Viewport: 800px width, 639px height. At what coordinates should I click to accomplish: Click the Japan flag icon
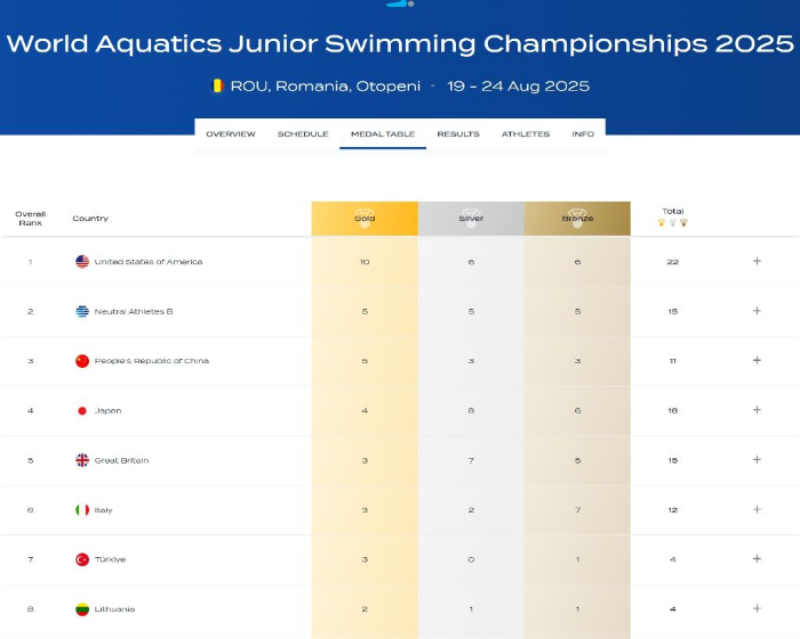[x=82, y=411]
